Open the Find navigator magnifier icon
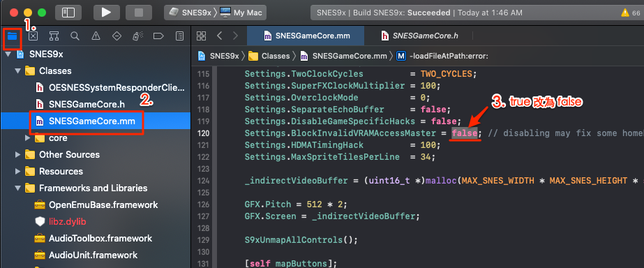Viewport: 644px width, 268px height. click(x=75, y=36)
